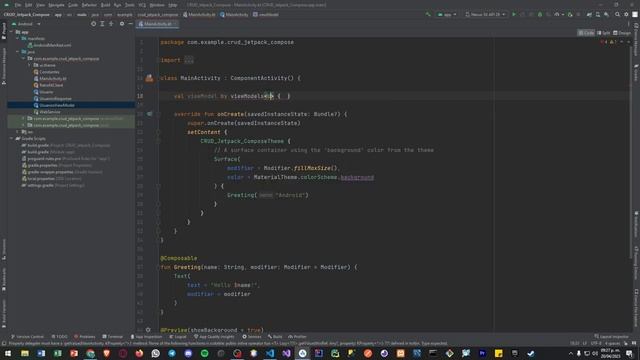Select UsuarioViewModel in project tree
The height and width of the screenshot is (360, 640).
54,105
